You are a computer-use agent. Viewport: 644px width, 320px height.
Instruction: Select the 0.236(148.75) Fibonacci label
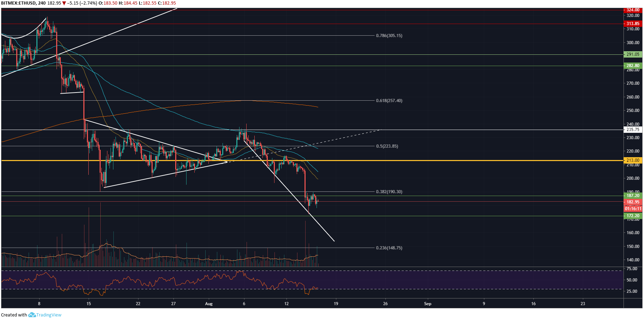tap(389, 248)
